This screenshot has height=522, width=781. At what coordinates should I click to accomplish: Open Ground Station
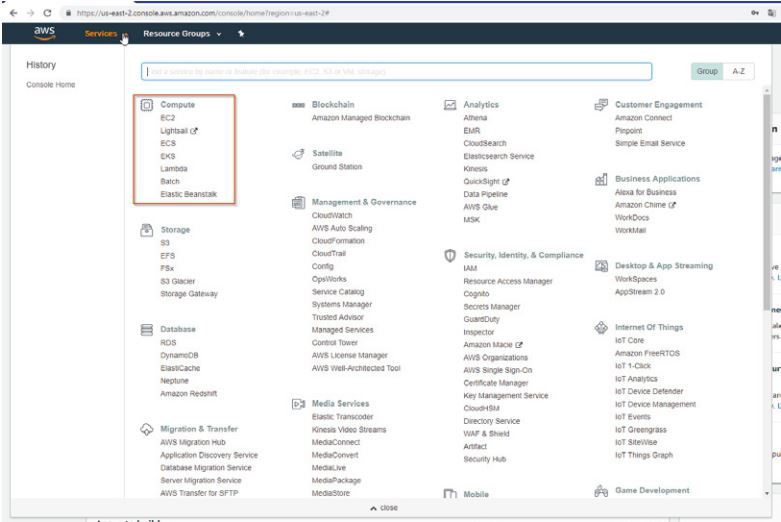pos(337,167)
